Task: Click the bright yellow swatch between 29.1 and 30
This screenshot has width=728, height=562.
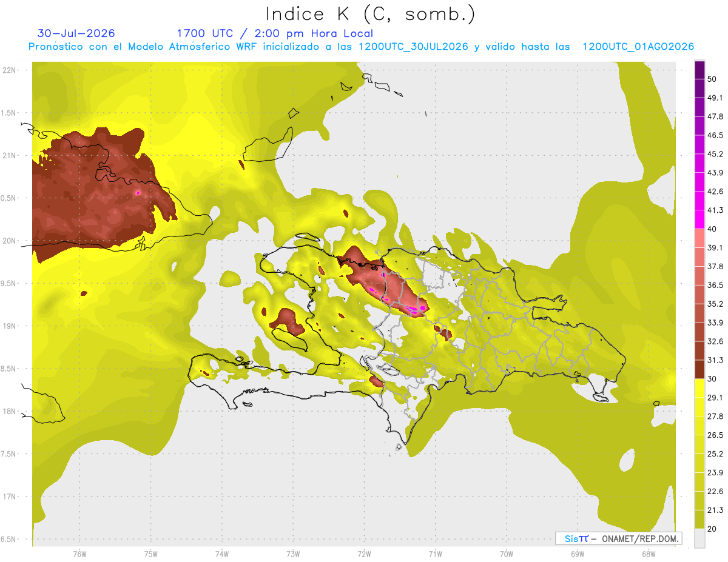Action: (x=700, y=388)
